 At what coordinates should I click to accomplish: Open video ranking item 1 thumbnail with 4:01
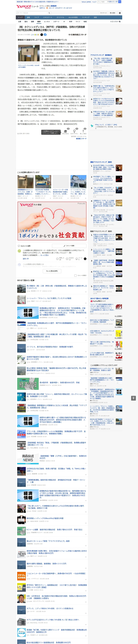tap(119, 237)
